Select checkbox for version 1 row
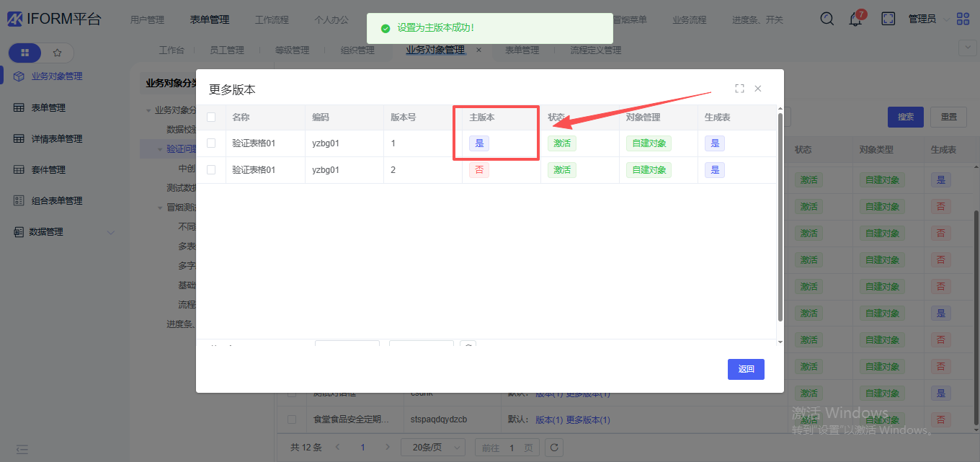 coord(211,143)
